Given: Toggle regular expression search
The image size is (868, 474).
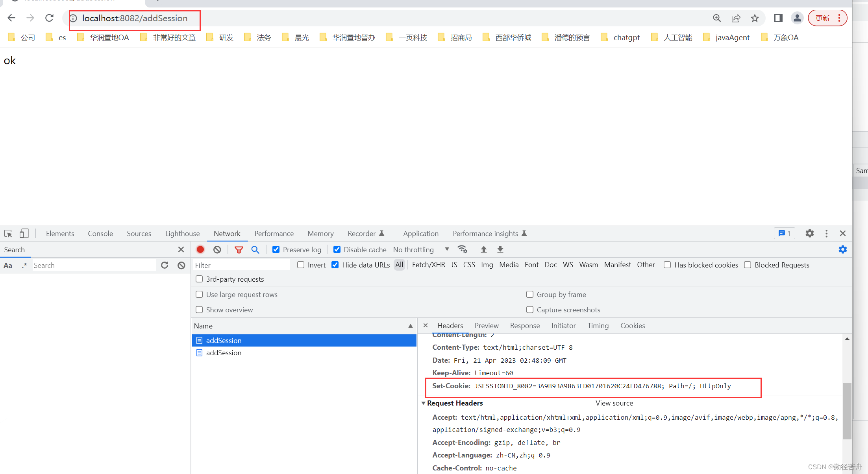Looking at the screenshot, I should pyautogui.click(x=24, y=265).
